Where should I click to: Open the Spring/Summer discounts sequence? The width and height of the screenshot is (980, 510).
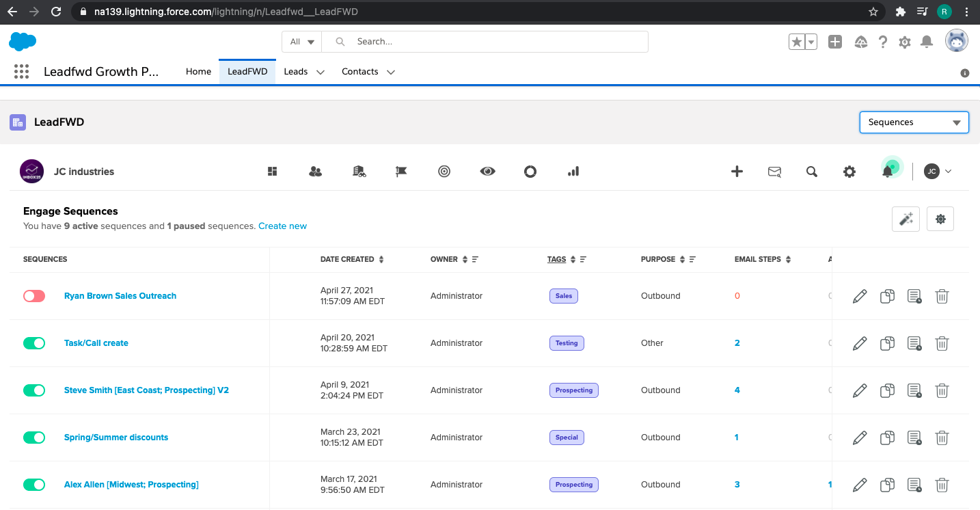[x=116, y=438]
